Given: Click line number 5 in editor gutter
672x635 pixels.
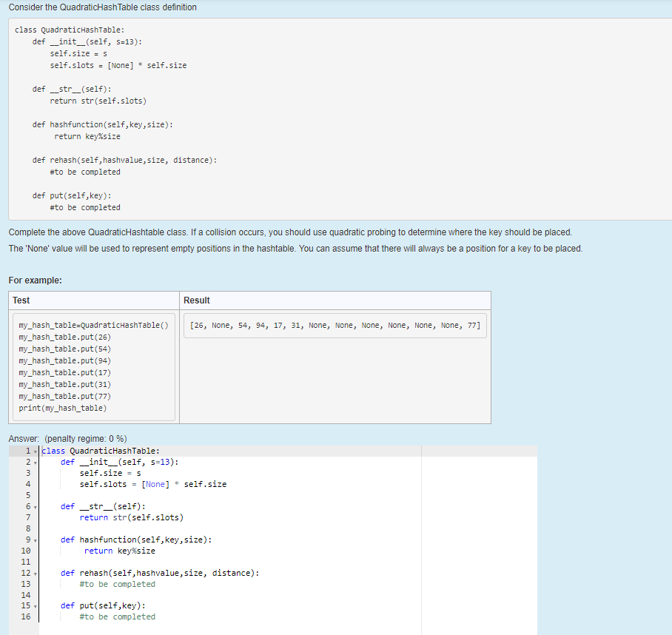Looking at the screenshot, I should click(x=28, y=495).
